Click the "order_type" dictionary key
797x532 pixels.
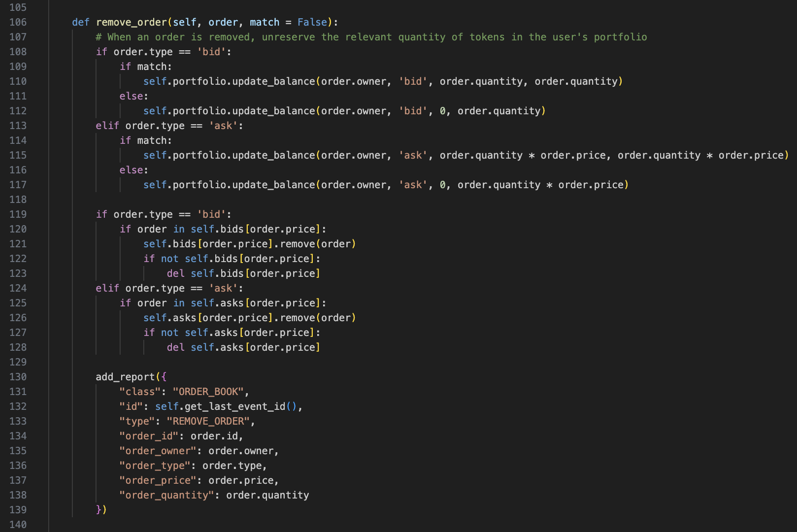155,465
